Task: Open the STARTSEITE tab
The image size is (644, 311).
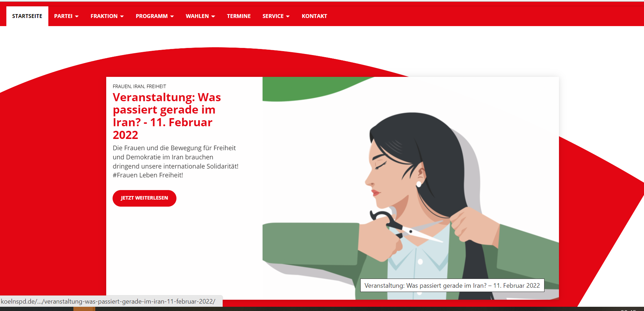Action: tap(27, 16)
